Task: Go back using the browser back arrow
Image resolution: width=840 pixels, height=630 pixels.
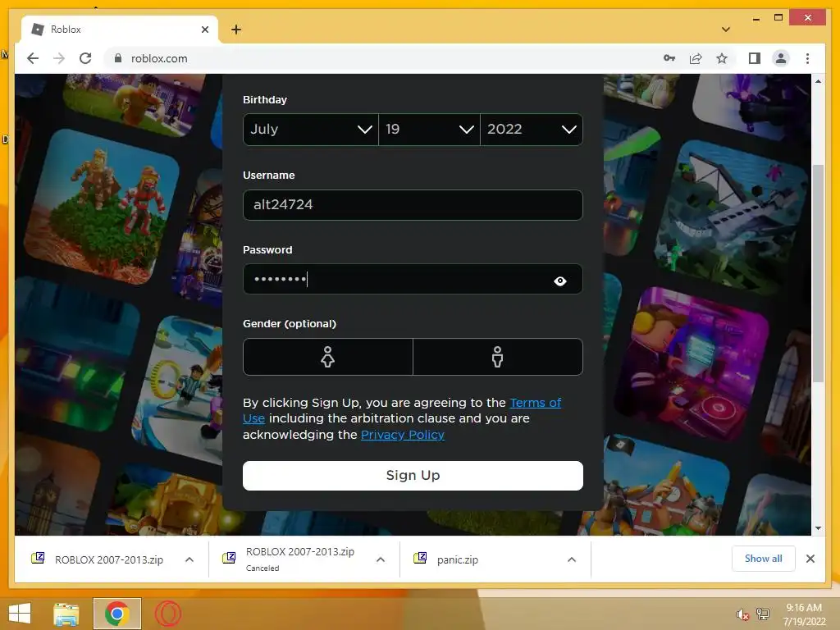Action: (33, 58)
